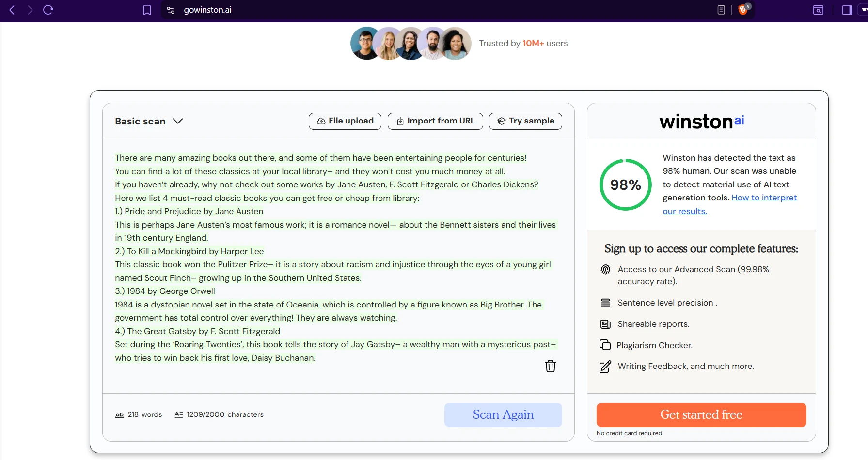Click the Winston AI logo
This screenshot has height=460, width=868.
point(701,121)
